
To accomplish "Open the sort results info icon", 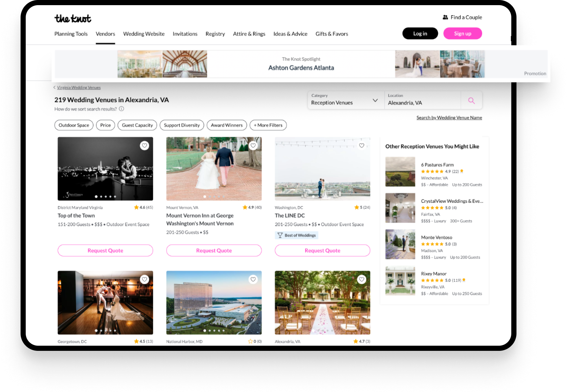I will pyautogui.click(x=121, y=109).
